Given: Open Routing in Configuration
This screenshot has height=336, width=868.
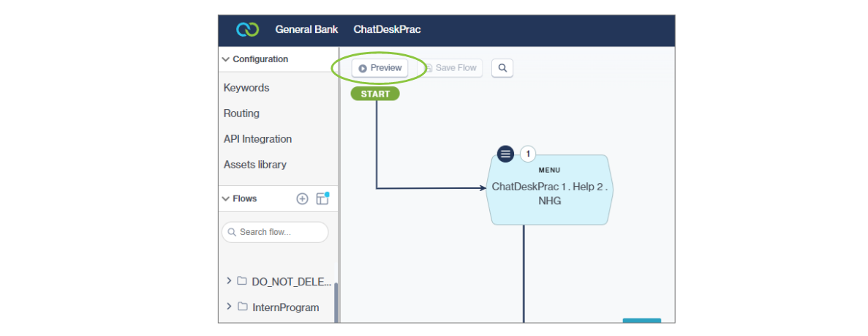Looking at the screenshot, I should tap(241, 113).
